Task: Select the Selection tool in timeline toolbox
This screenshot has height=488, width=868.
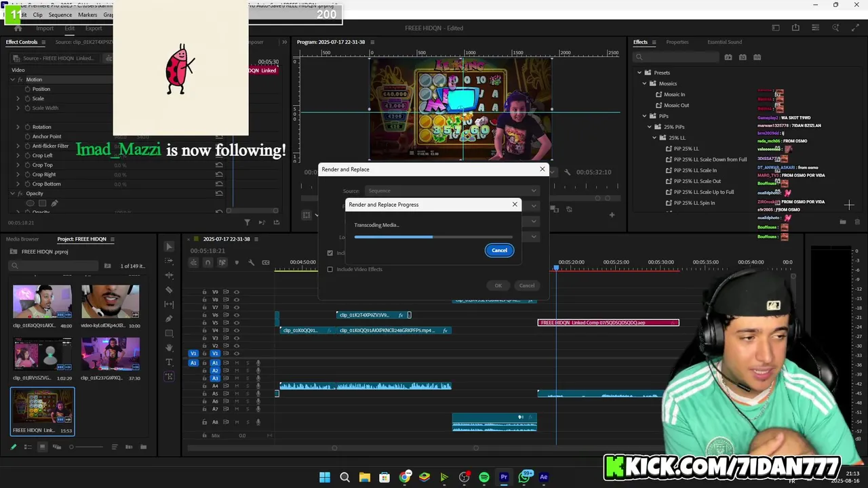Action: pos(169,246)
